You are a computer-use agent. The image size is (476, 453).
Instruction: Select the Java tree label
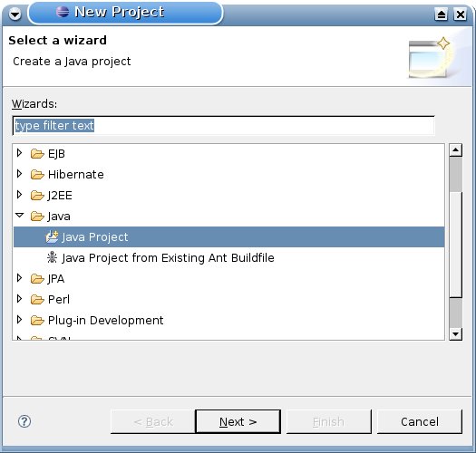tap(59, 217)
